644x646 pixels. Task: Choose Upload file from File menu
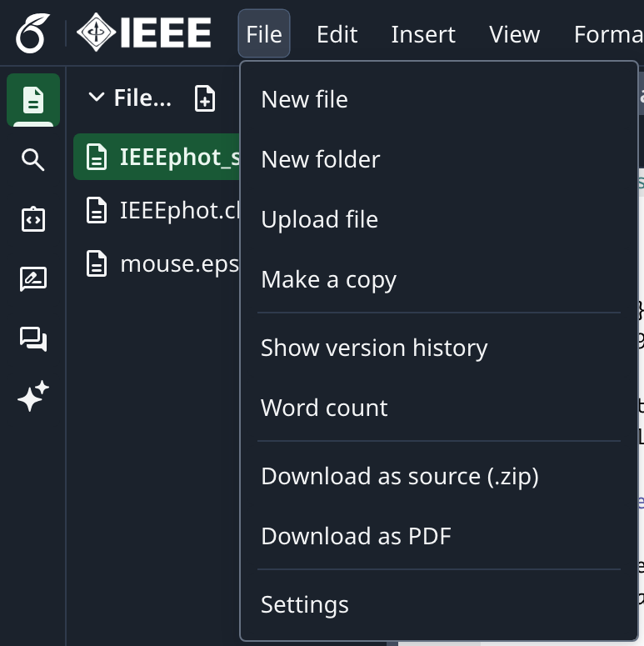[320, 219]
